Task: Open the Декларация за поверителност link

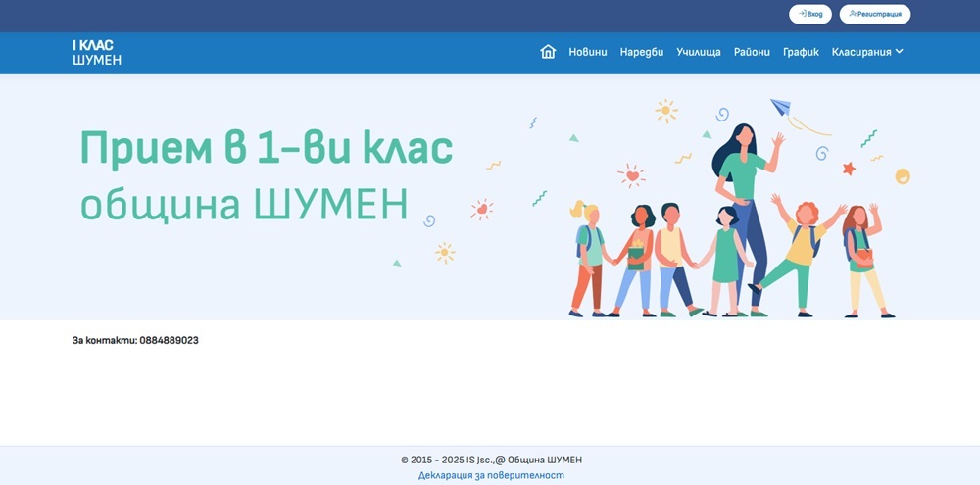Action: click(x=491, y=475)
